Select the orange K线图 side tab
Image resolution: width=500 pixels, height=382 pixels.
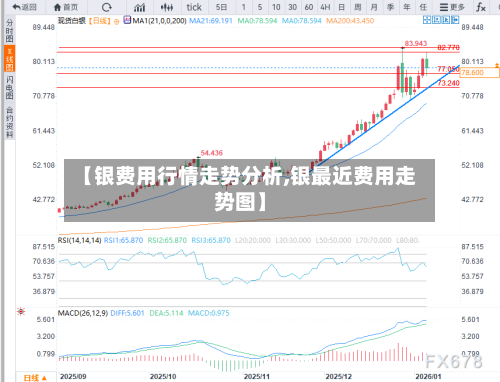tap(9, 59)
